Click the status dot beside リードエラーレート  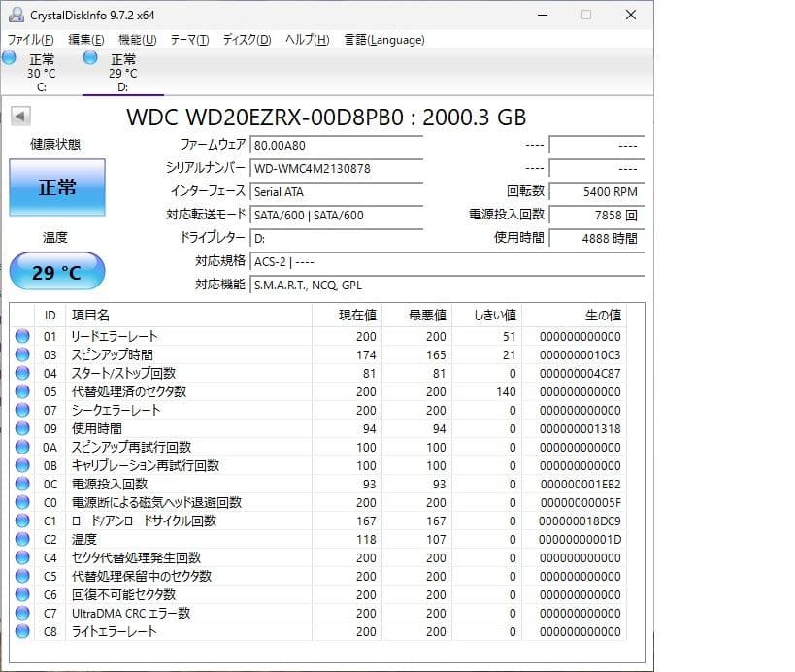pos(21,336)
